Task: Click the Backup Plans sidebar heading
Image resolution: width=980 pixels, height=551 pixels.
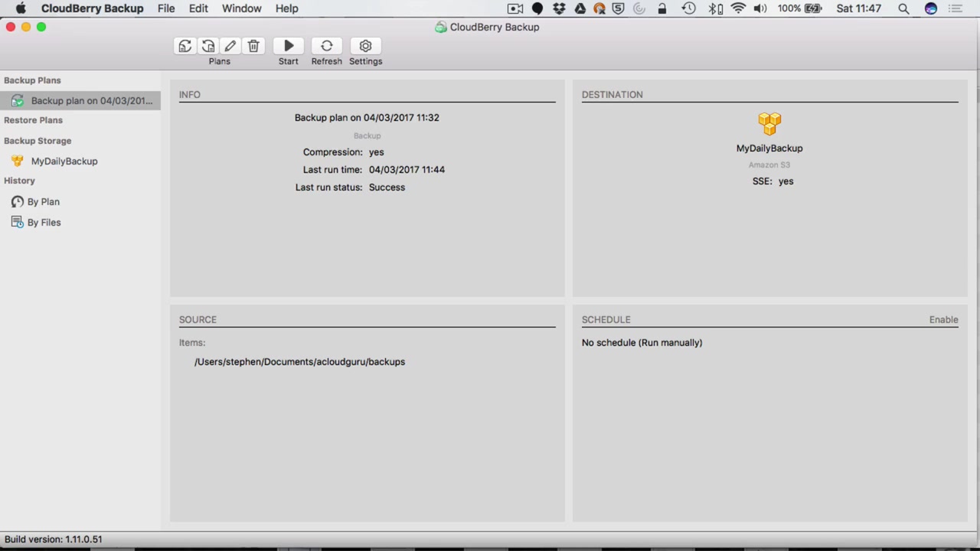Action: pyautogui.click(x=32, y=80)
